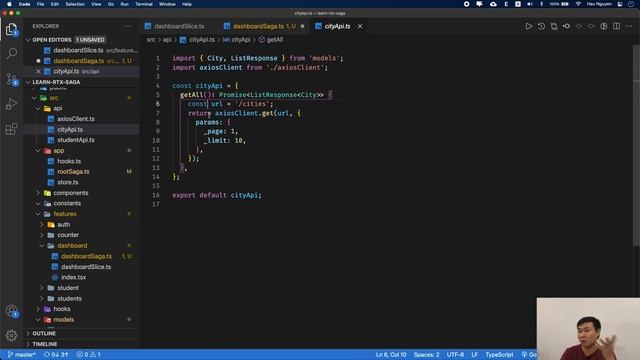Collapse the LEARN-RTX-SAGA project section
The height and width of the screenshot is (360, 640).
[x=28, y=82]
